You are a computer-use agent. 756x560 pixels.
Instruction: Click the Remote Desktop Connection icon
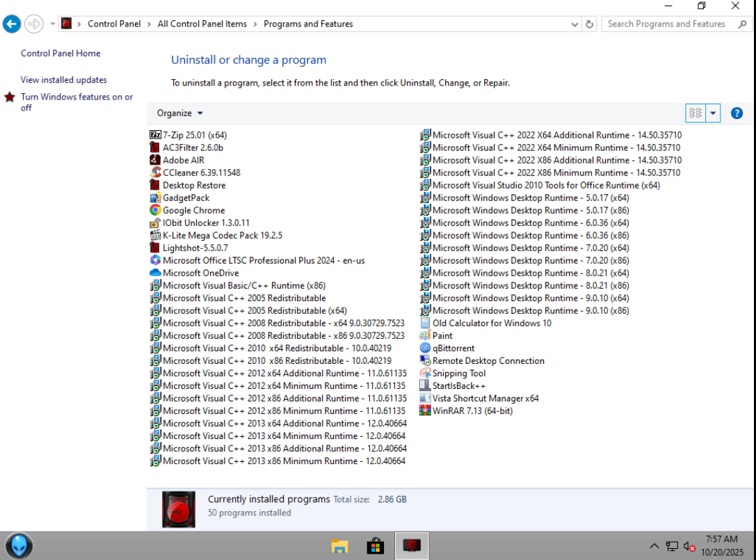coord(425,361)
